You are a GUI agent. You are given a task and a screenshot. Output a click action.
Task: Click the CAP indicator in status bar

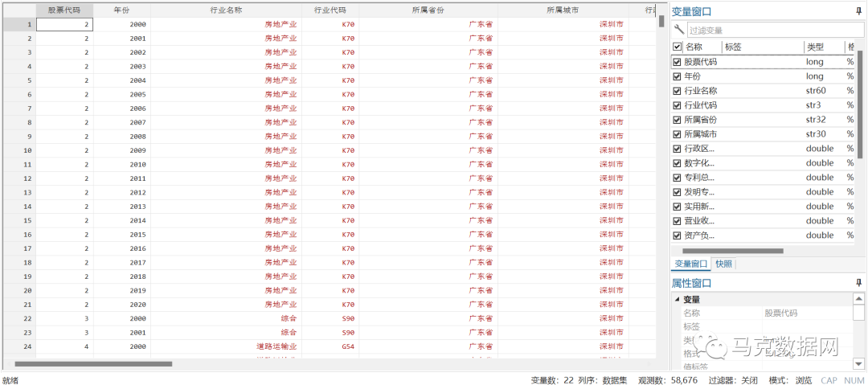(x=829, y=380)
